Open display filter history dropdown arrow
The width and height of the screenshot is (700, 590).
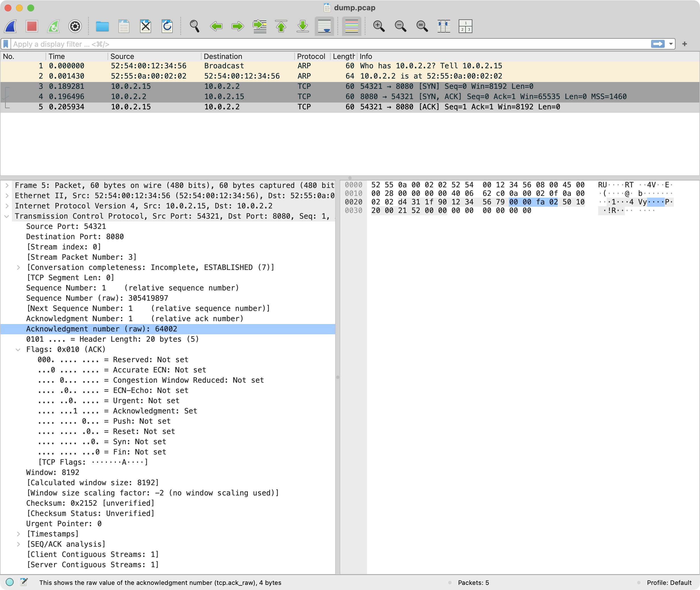(671, 44)
